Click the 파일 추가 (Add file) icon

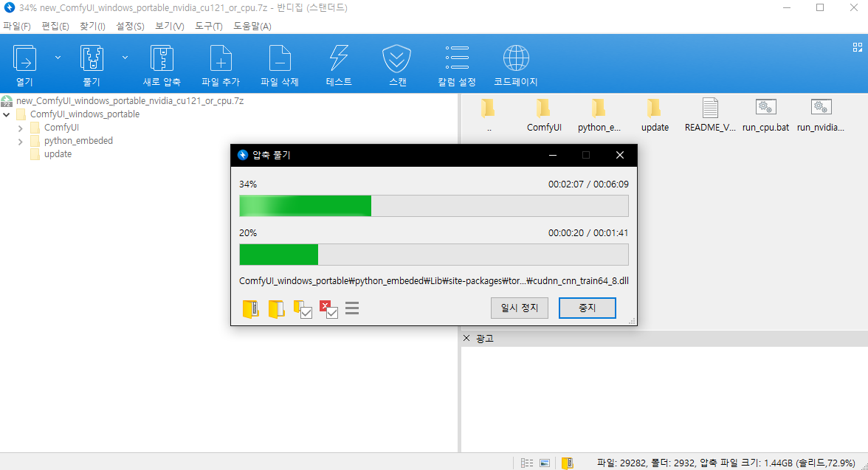pos(220,58)
